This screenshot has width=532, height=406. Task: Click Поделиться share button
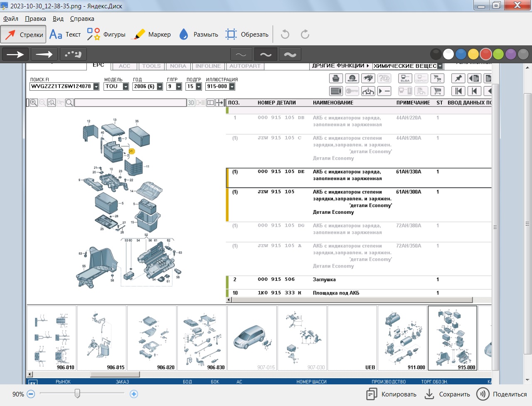pos(502,394)
